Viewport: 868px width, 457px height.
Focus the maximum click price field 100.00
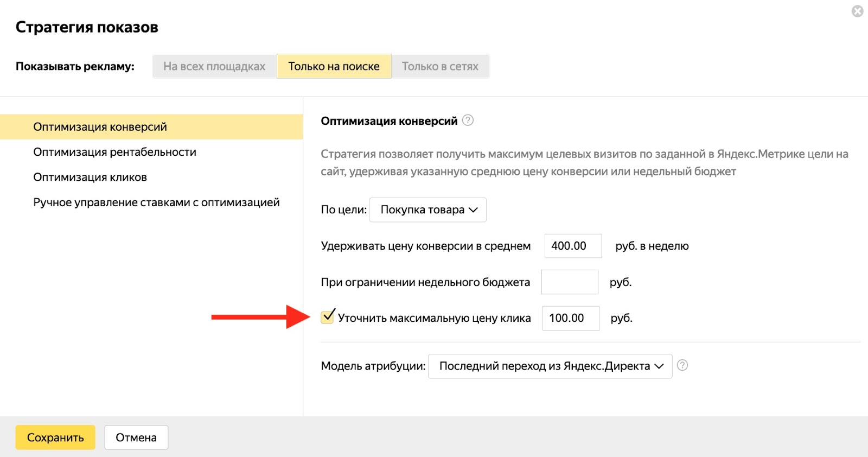pos(570,318)
